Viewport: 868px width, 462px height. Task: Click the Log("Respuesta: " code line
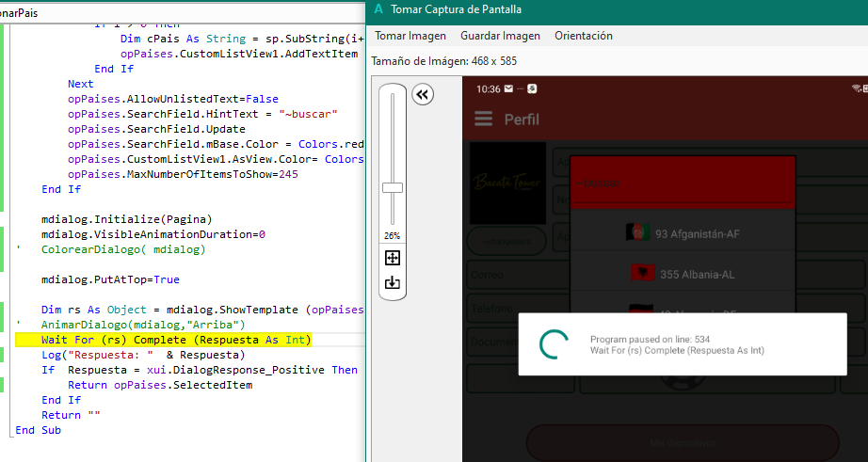[143, 355]
